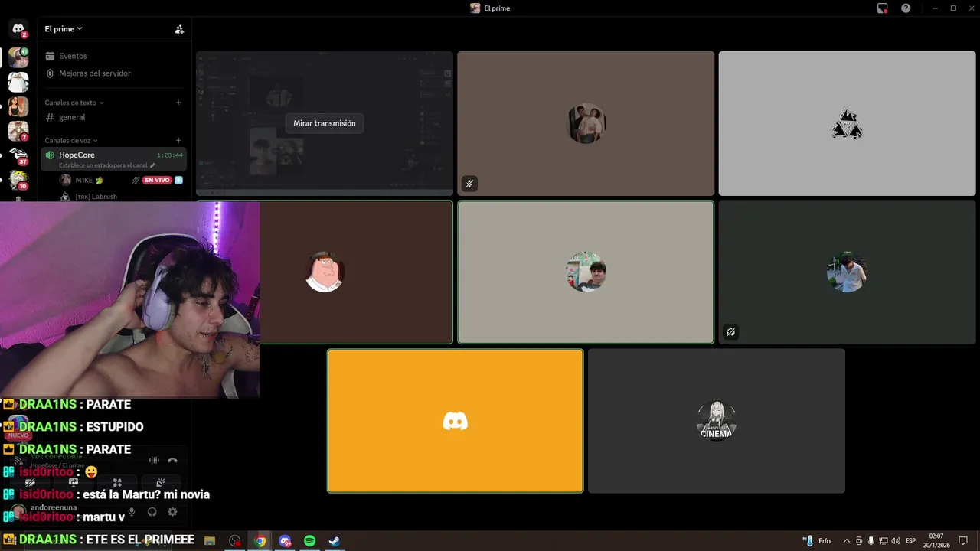Open Spotify from taskbar
This screenshot has height=551, width=980.
tap(309, 541)
